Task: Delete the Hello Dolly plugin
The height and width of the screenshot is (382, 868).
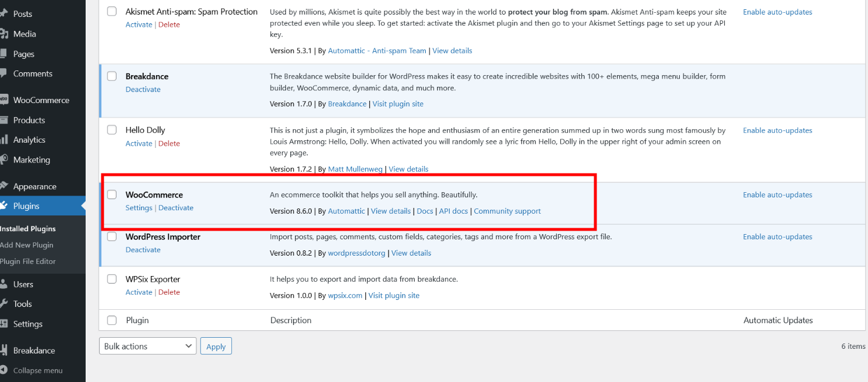Action: (169, 143)
